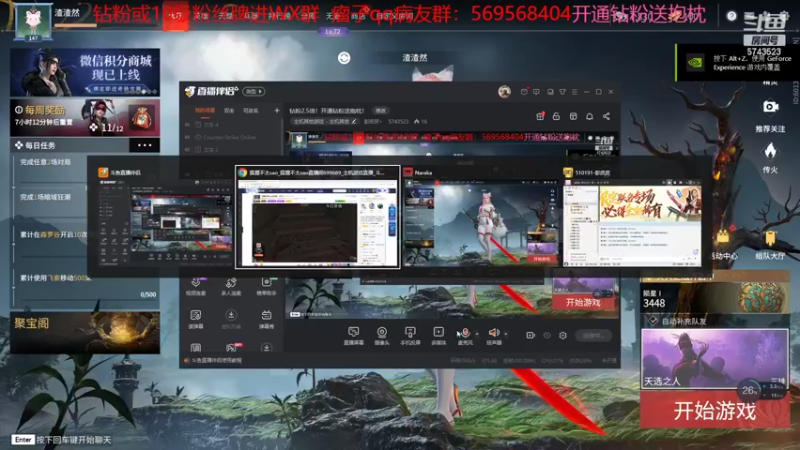Open the notification bell icon
This screenshot has width=800, height=450.
[590, 116]
